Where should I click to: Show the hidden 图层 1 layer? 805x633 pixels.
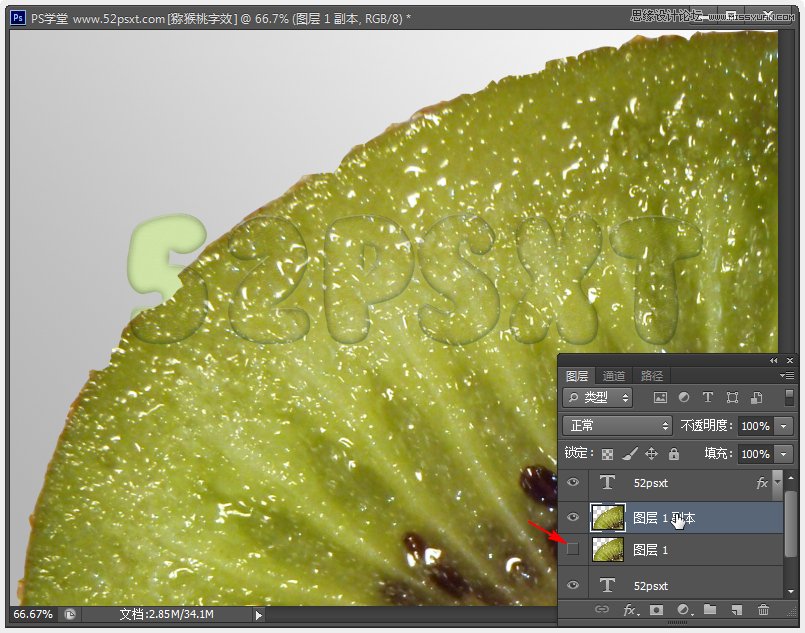[573, 548]
